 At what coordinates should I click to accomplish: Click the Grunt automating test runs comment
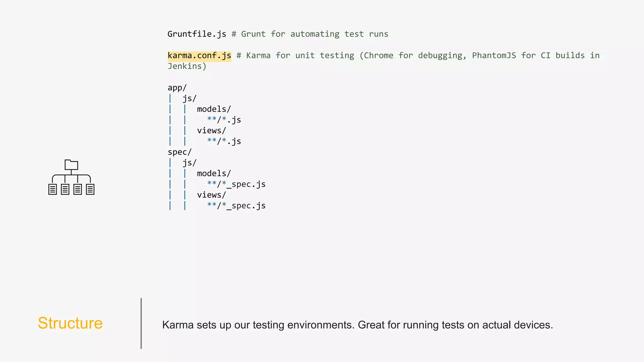pos(310,34)
